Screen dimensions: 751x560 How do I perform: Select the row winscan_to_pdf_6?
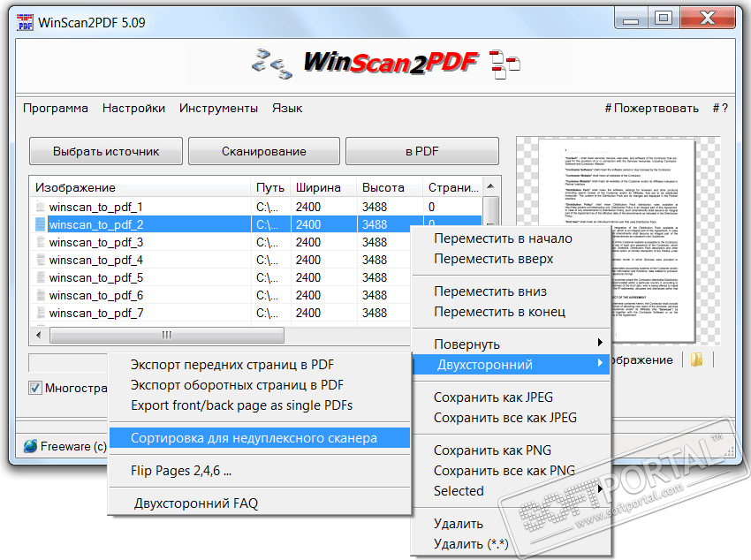pos(220,295)
